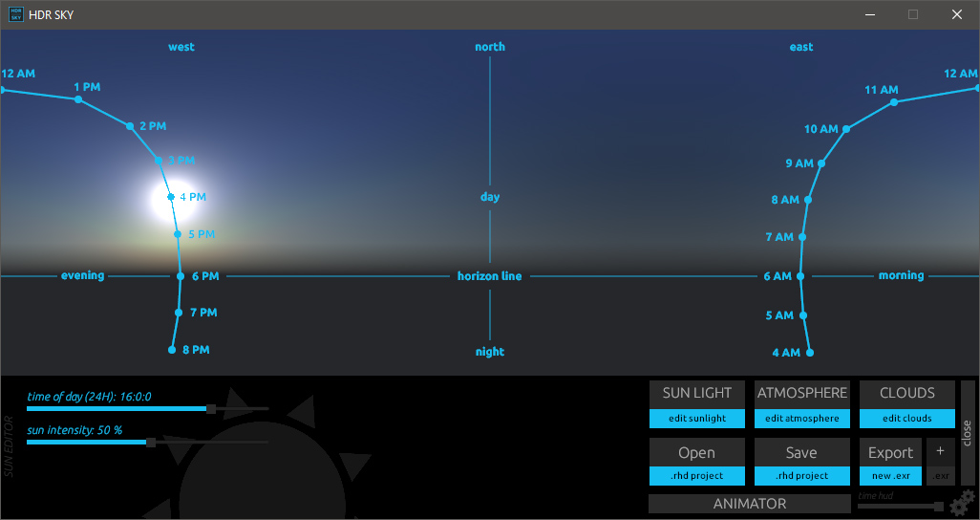Select the 8 AM sun position marker
This screenshot has height=520, width=980.
pyautogui.click(x=807, y=200)
